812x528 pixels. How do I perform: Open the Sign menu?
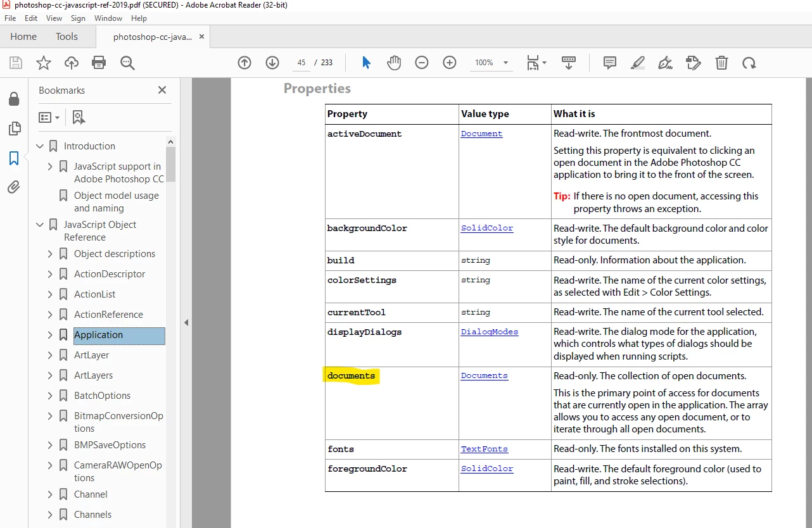[x=78, y=18]
